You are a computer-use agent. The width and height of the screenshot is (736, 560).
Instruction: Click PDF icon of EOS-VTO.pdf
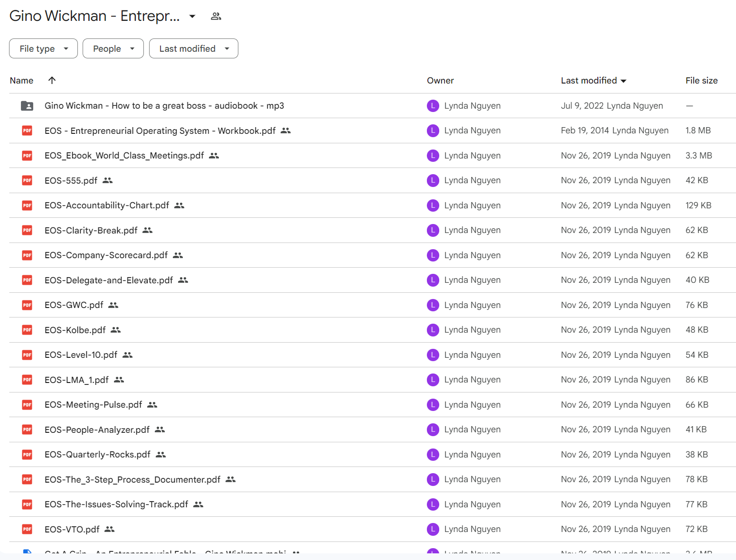pyautogui.click(x=27, y=529)
